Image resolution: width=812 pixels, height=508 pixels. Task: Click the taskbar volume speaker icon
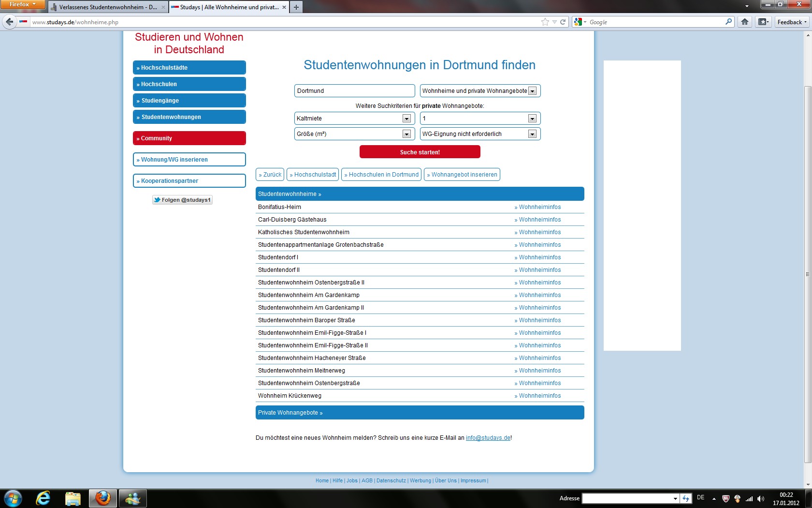761,498
